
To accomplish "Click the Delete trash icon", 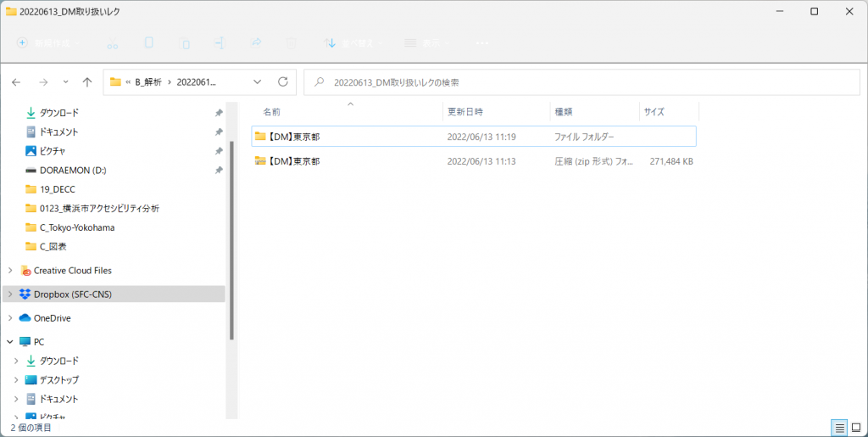I will (292, 42).
